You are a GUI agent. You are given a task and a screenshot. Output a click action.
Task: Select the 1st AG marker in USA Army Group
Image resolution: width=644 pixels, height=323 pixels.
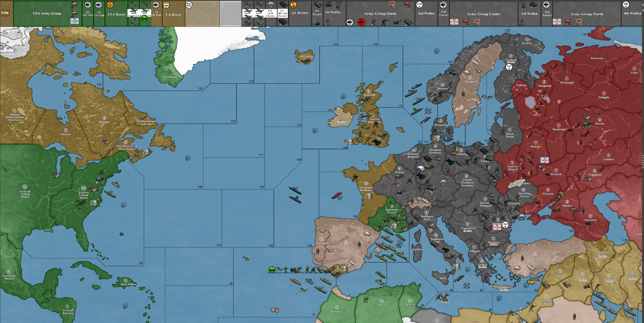(x=74, y=21)
